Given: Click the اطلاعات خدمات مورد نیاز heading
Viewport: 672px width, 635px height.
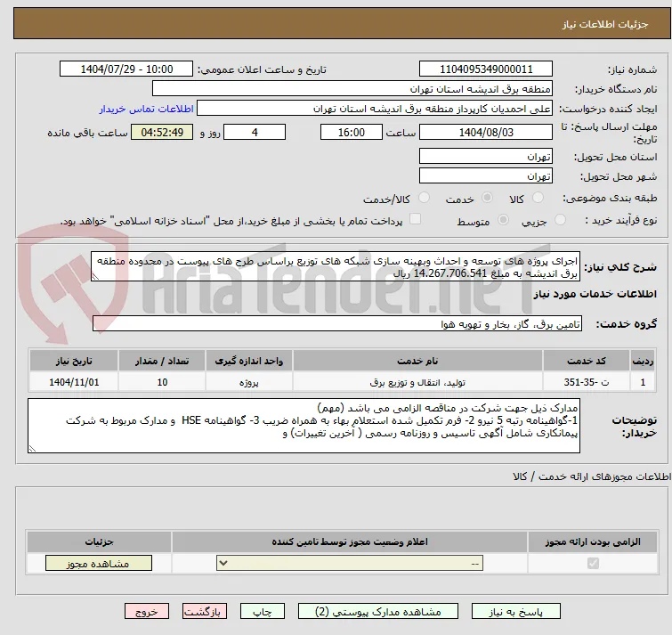Looking at the screenshot, I should click(595, 294).
